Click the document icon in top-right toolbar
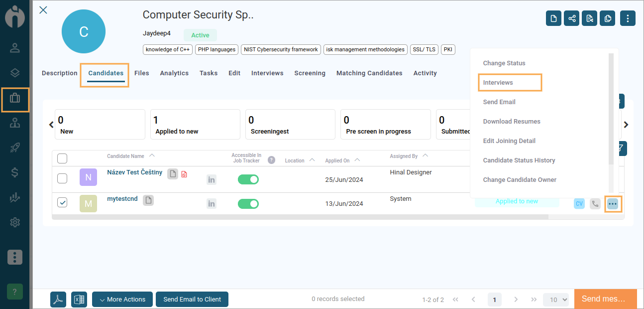The height and width of the screenshot is (309, 644). coord(553,18)
